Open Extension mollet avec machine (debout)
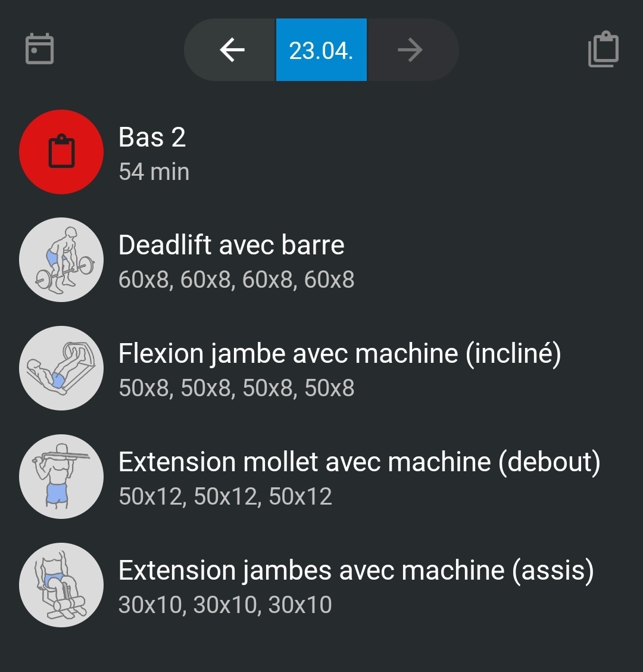This screenshot has width=643, height=672. tap(359, 462)
